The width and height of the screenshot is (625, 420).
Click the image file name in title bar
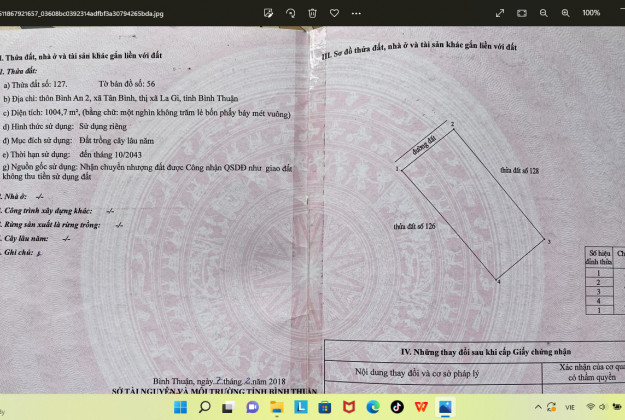pyautogui.click(x=82, y=14)
